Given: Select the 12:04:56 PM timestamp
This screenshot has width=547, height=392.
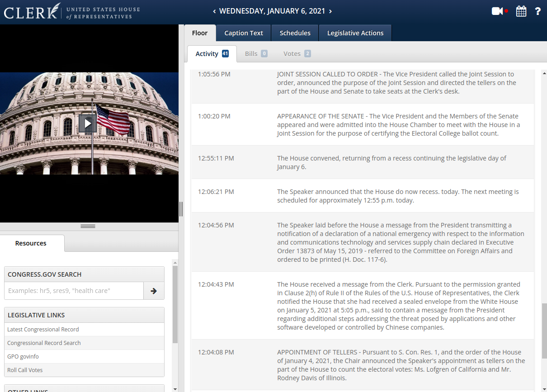Looking at the screenshot, I should 216,225.
